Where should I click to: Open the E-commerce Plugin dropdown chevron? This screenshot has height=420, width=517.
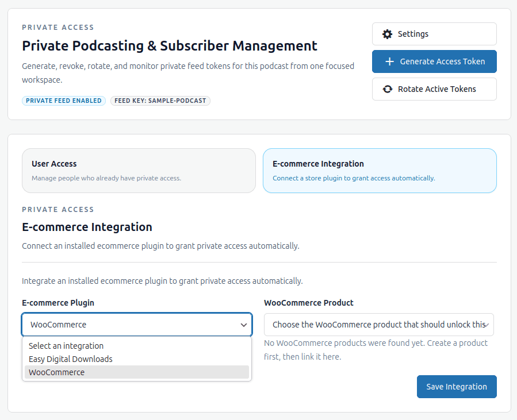point(243,325)
